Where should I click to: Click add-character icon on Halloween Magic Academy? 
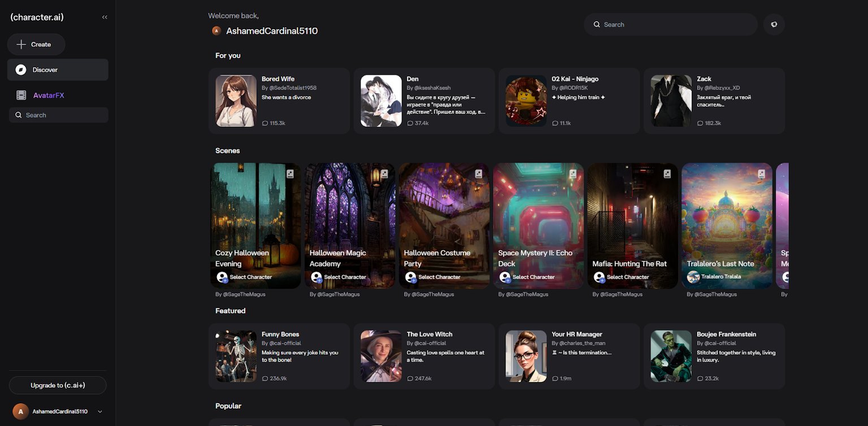(x=316, y=277)
